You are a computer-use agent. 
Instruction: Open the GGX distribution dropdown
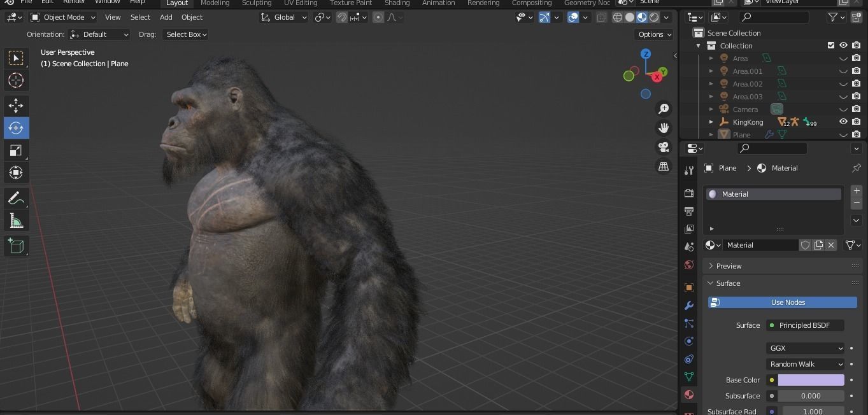pos(806,348)
